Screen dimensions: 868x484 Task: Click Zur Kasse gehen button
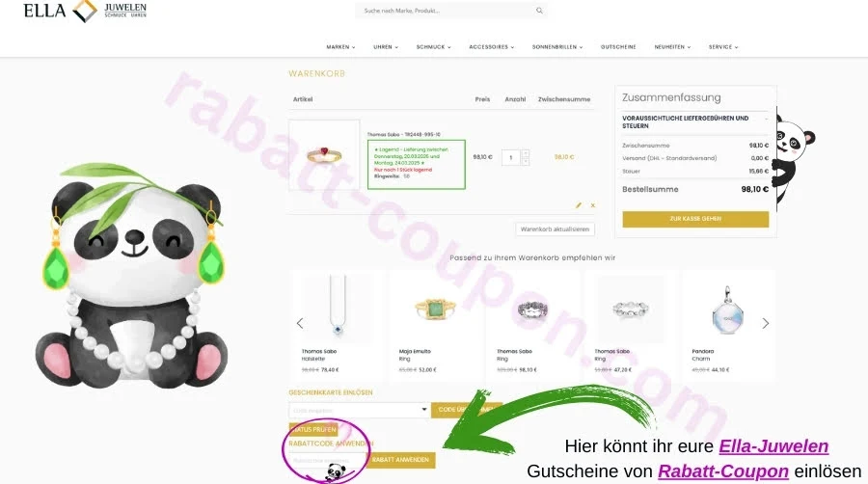[695, 219]
